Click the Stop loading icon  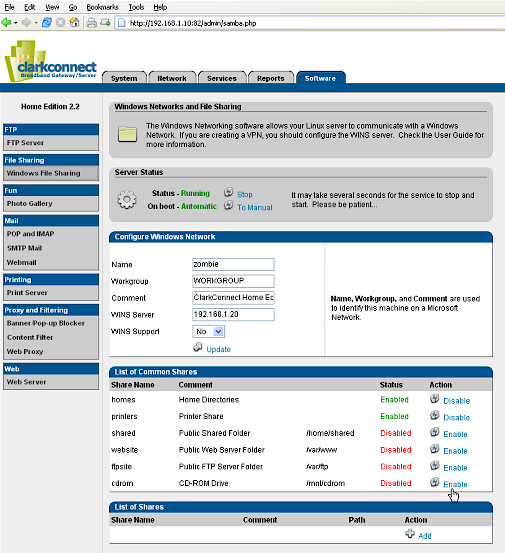[x=60, y=23]
